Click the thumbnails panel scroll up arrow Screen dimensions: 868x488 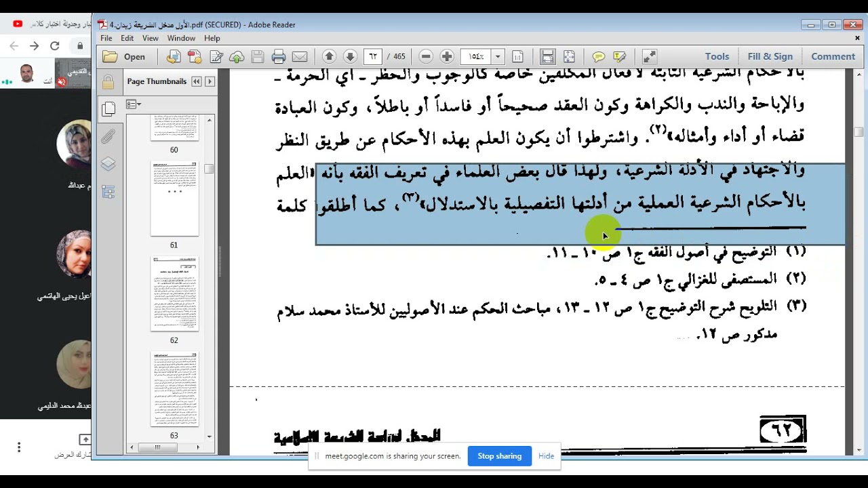point(209,120)
